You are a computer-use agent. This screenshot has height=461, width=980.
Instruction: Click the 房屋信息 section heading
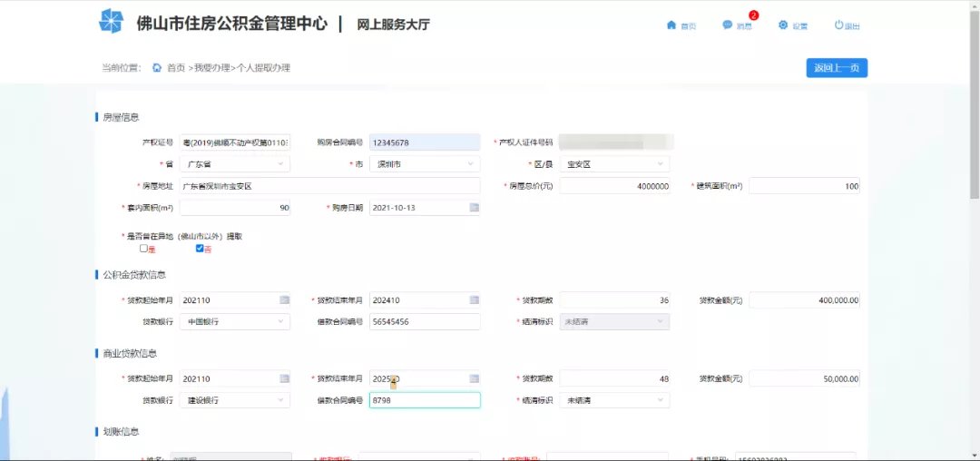[x=121, y=117]
